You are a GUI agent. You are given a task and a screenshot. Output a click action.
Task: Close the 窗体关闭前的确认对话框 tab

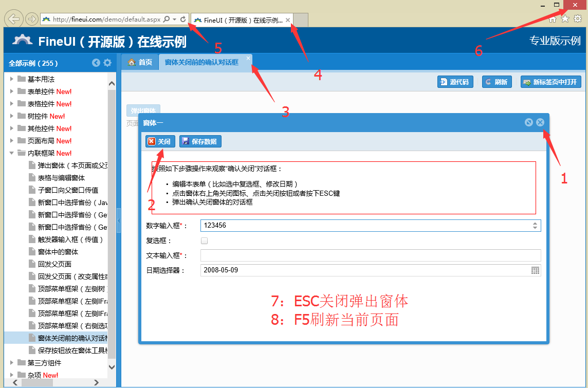click(x=248, y=58)
